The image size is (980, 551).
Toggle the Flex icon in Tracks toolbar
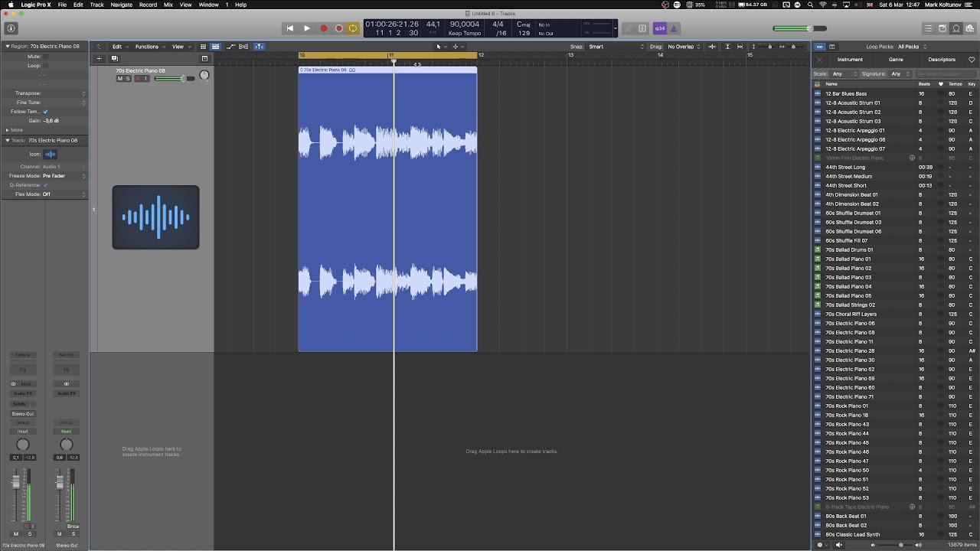[x=243, y=47]
